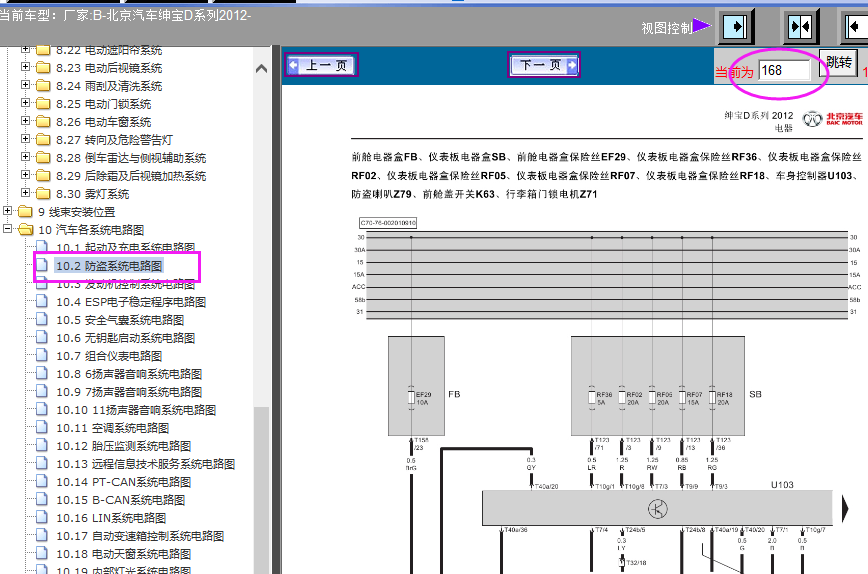The height and width of the screenshot is (574, 868).
Task: Click the first view control icon with right arrow
Action: click(736, 27)
